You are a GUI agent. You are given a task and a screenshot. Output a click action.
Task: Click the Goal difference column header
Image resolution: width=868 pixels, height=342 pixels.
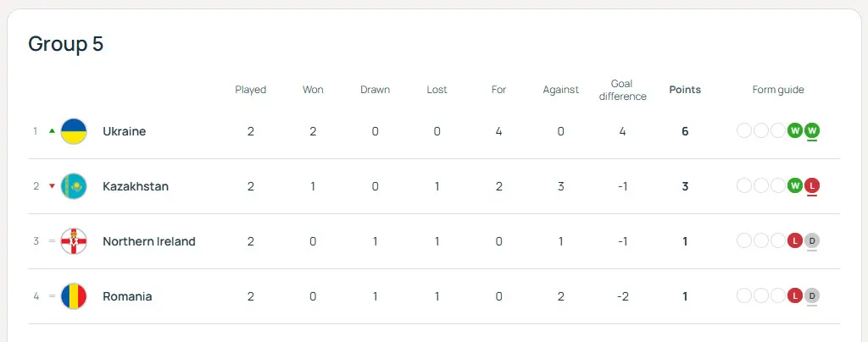[x=622, y=90]
